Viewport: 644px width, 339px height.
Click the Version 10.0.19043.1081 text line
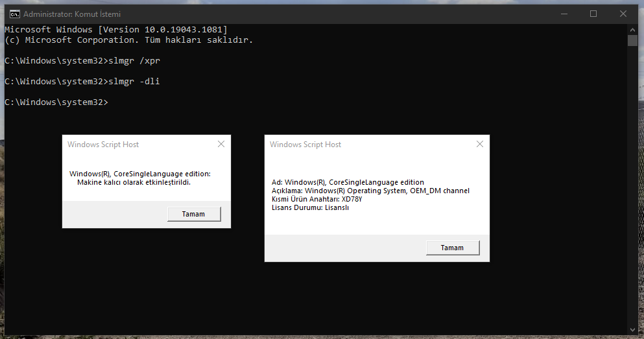tap(116, 30)
